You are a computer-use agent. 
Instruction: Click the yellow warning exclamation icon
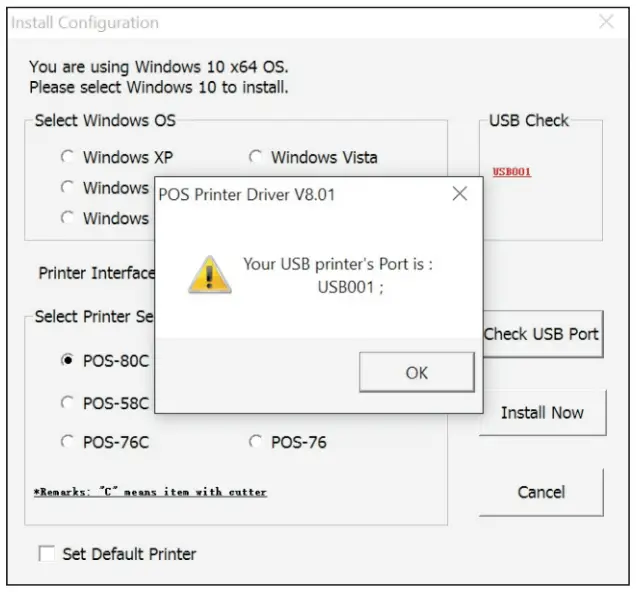pyautogui.click(x=210, y=274)
